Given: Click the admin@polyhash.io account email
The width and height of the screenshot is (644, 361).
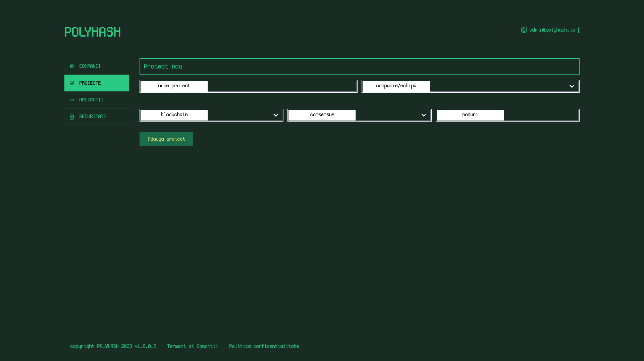Looking at the screenshot, I should point(552,30).
